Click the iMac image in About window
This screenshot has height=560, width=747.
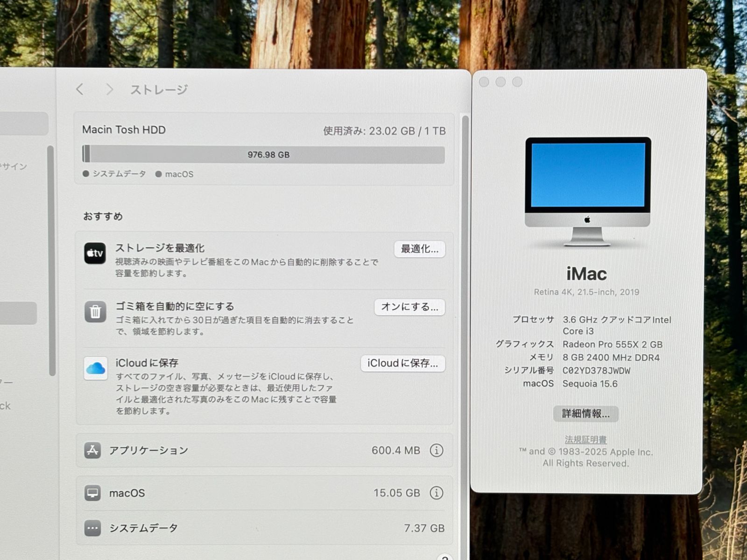(x=587, y=191)
